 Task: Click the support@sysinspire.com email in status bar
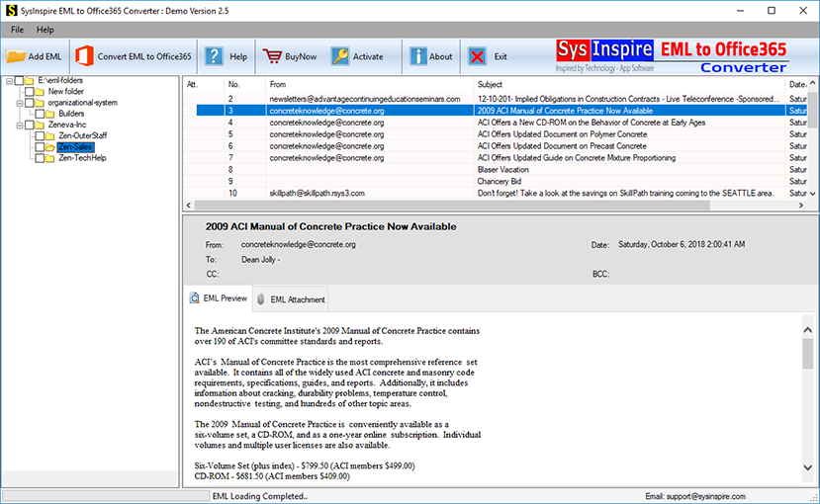(705, 496)
